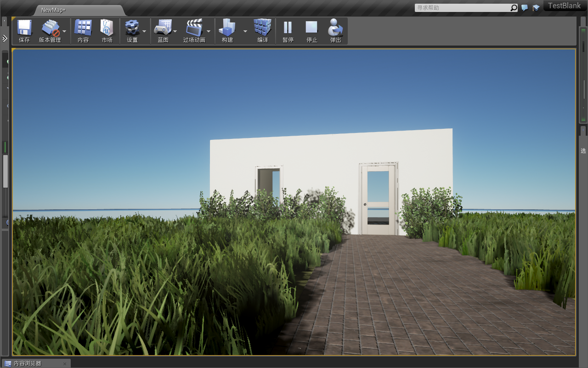Click the Settings (设置) gear icon

click(132, 29)
